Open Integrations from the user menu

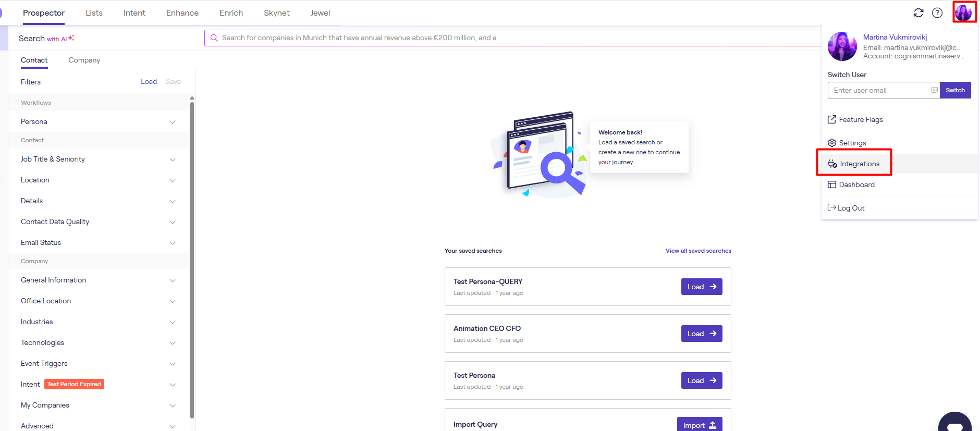(859, 164)
